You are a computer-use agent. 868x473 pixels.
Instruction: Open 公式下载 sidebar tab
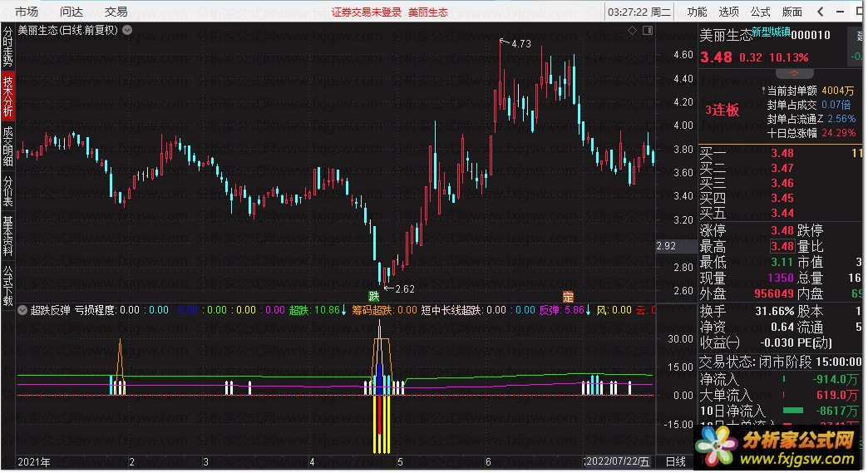coord(7,285)
